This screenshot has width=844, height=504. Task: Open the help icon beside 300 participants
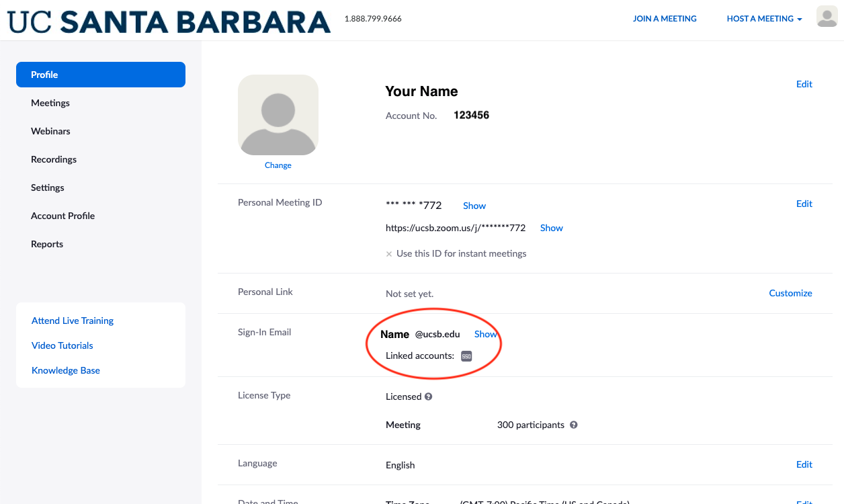tap(574, 425)
